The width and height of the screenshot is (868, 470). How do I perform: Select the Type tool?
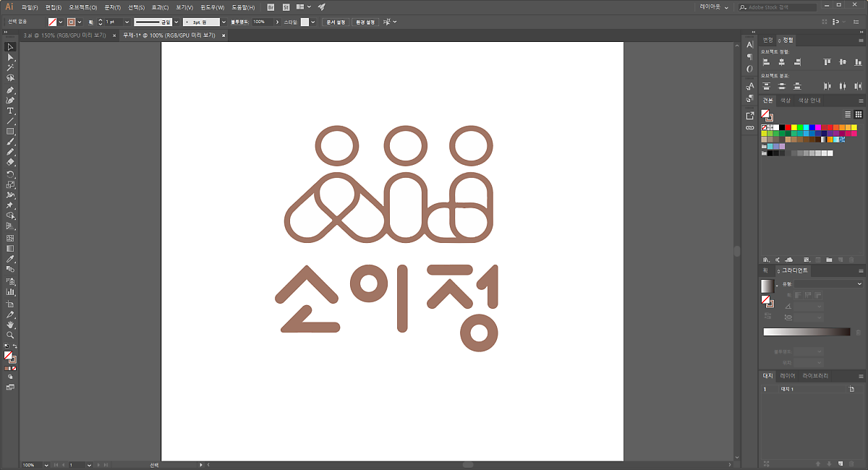pos(10,111)
